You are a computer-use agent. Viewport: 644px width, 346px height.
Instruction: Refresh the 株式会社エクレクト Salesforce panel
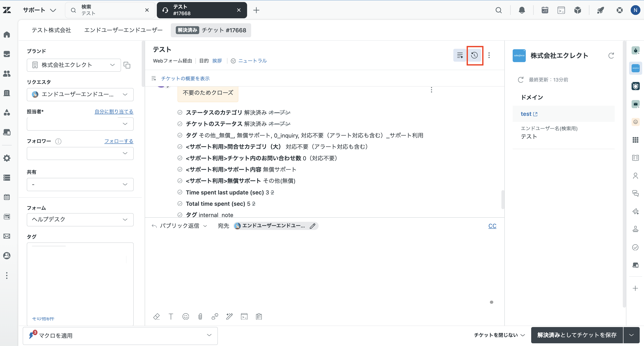tap(611, 56)
